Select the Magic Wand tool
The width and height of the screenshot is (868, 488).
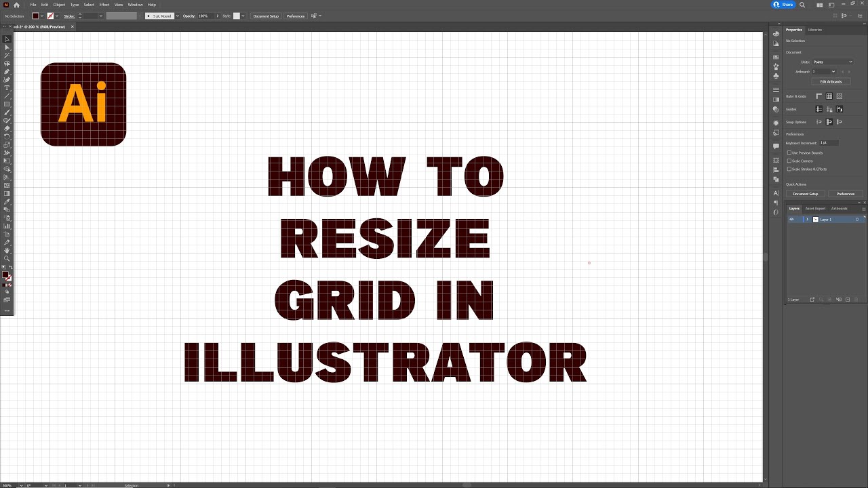[7, 55]
